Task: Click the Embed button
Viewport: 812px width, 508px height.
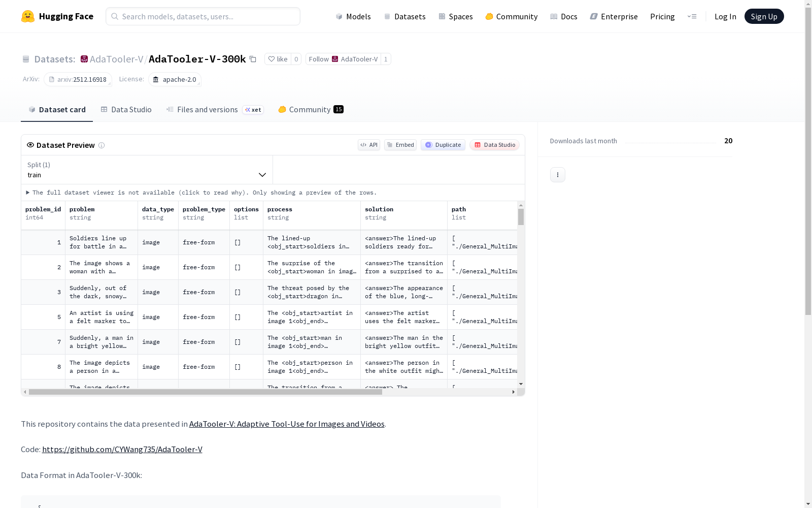Action: point(400,145)
